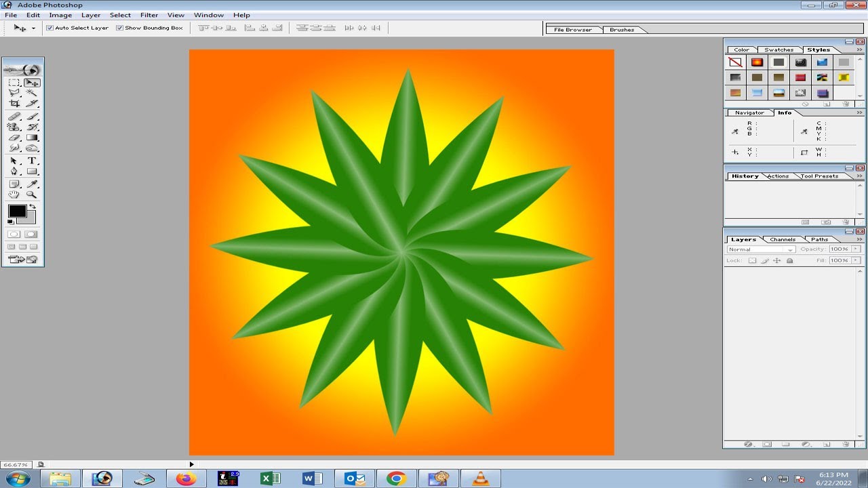868x488 pixels.
Task: Switch to the Navigator tab
Action: click(749, 113)
